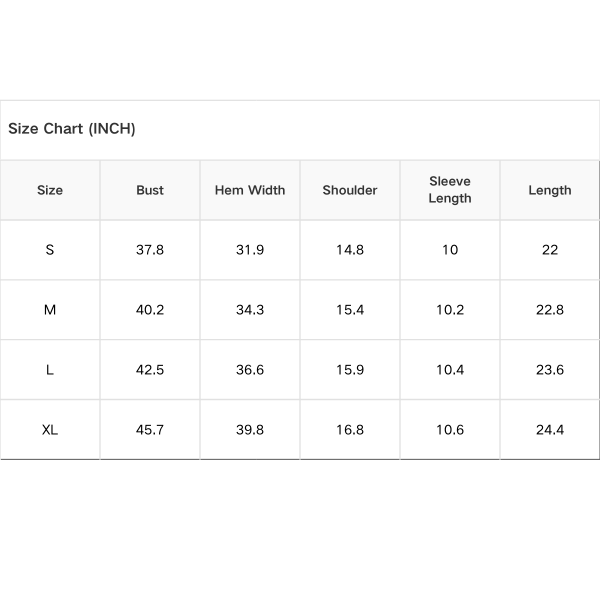Click the M size row label
Image resolution: width=600 pixels, height=600 pixels.
coord(50,310)
